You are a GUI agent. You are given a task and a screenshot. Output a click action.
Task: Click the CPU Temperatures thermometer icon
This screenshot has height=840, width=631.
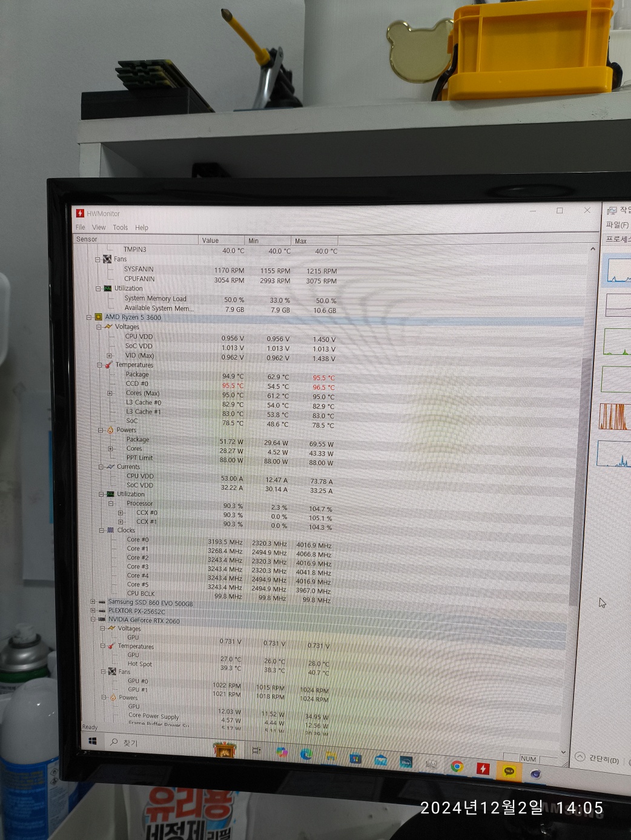click(x=109, y=365)
